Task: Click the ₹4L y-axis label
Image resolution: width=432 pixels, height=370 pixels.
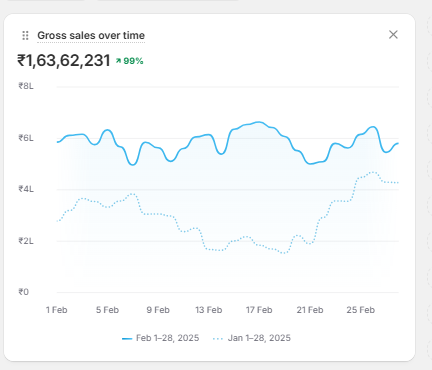Action: [x=26, y=189]
